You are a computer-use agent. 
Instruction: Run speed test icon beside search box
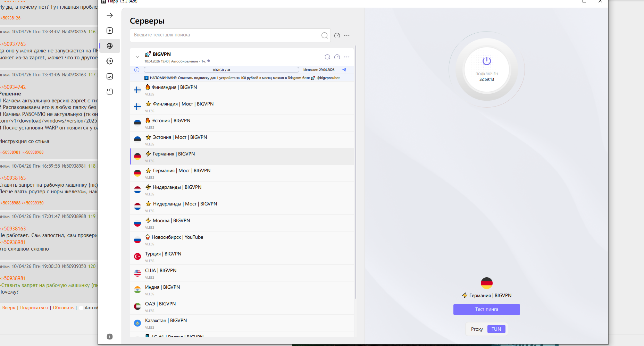[337, 35]
